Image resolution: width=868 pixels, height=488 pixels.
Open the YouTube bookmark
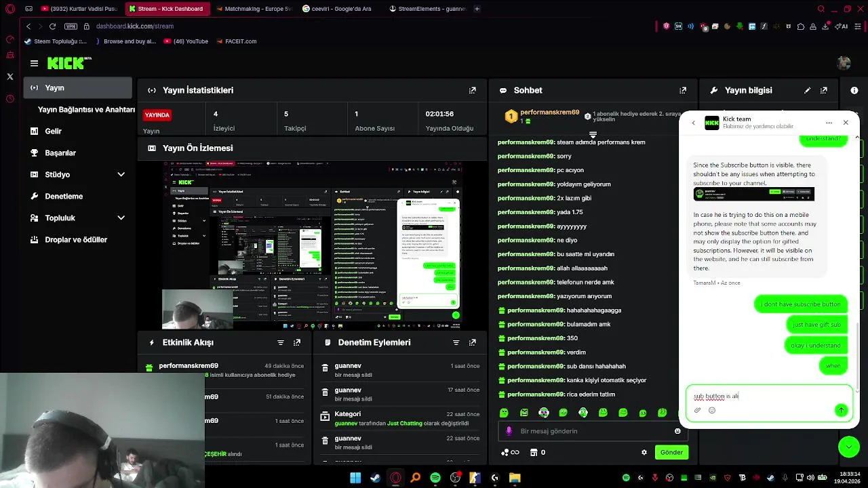186,41
